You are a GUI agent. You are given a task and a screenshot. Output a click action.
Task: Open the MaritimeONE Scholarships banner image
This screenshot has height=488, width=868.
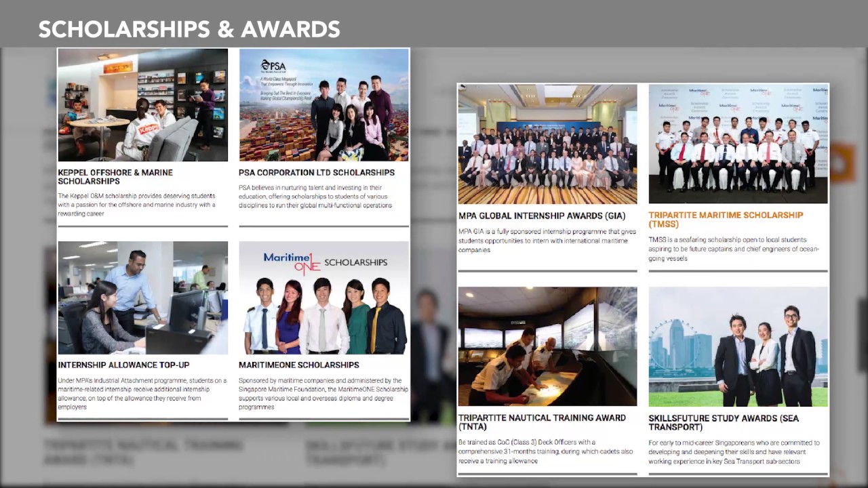point(323,298)
